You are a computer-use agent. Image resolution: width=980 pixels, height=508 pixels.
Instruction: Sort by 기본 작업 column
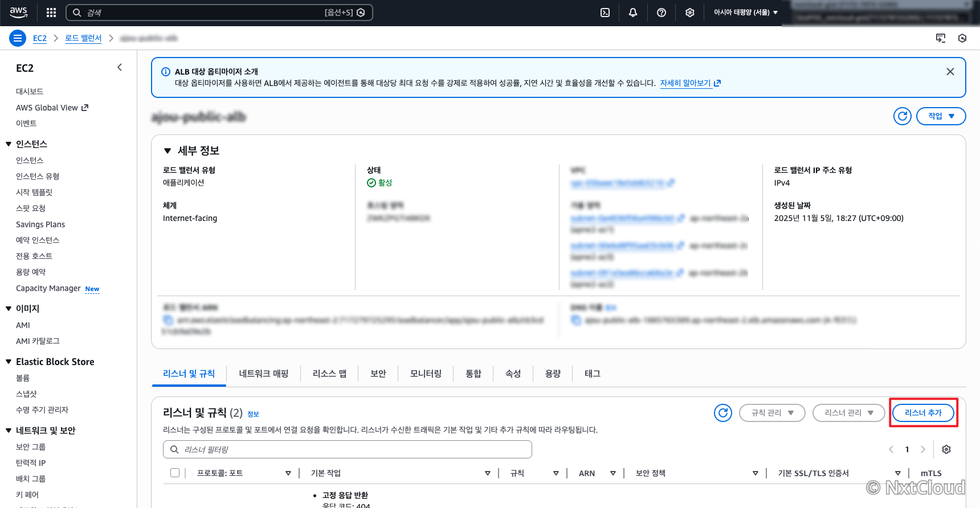coord(488,473)
